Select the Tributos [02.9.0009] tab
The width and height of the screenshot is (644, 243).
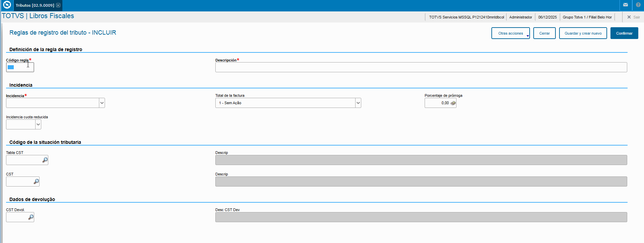click(35, 5)
